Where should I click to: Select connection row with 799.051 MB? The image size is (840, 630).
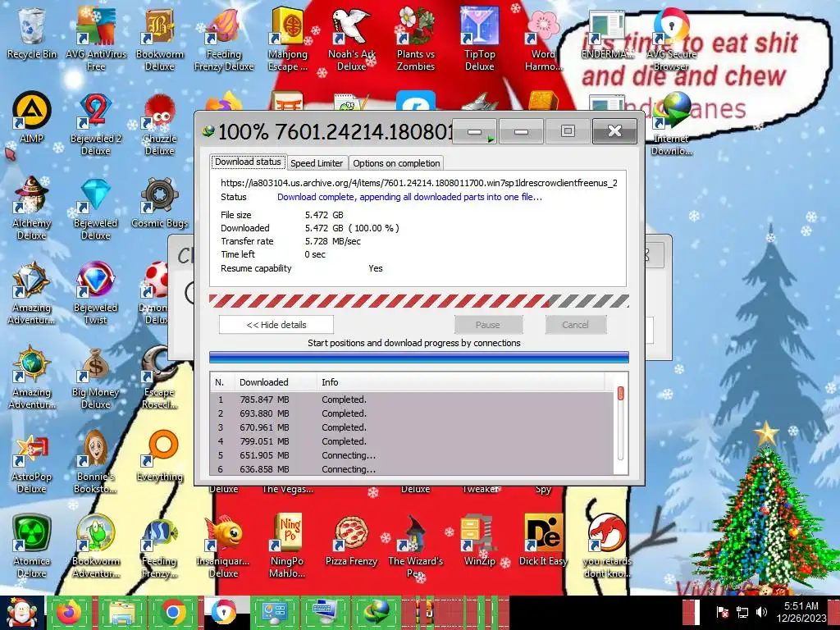[x=412, y=441]
